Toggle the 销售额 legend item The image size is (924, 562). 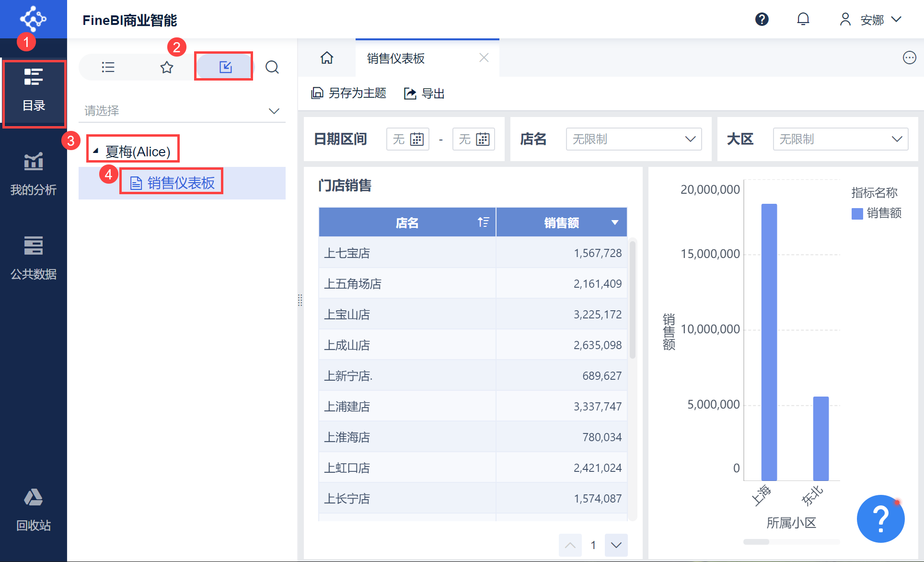click(877, 213)
